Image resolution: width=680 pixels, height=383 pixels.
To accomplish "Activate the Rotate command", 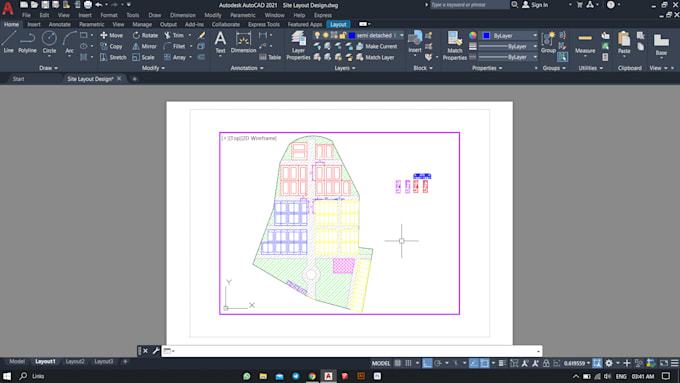I will [145, 35].
